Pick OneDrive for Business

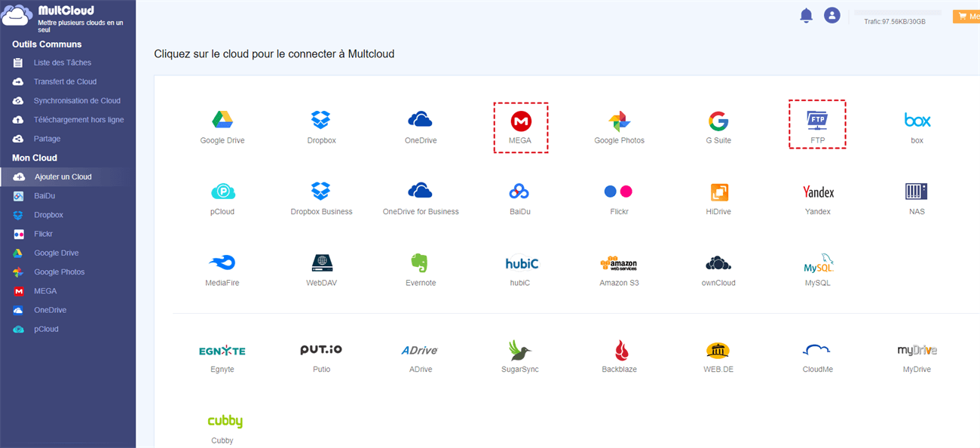coord(420,190)
